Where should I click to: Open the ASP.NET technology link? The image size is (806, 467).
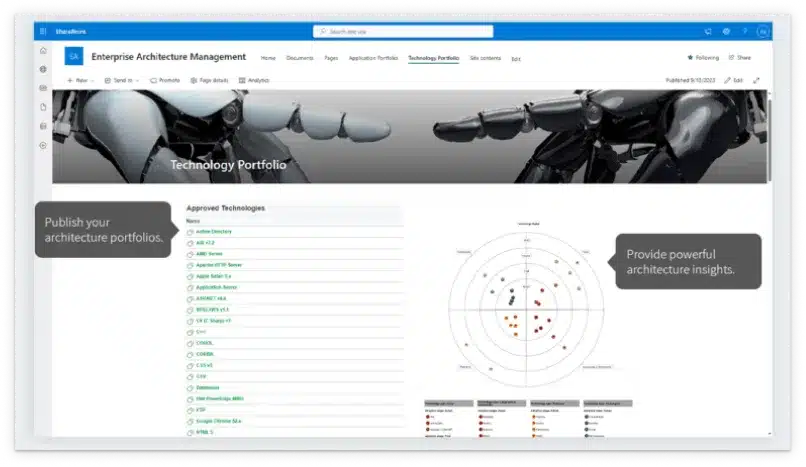211,298
